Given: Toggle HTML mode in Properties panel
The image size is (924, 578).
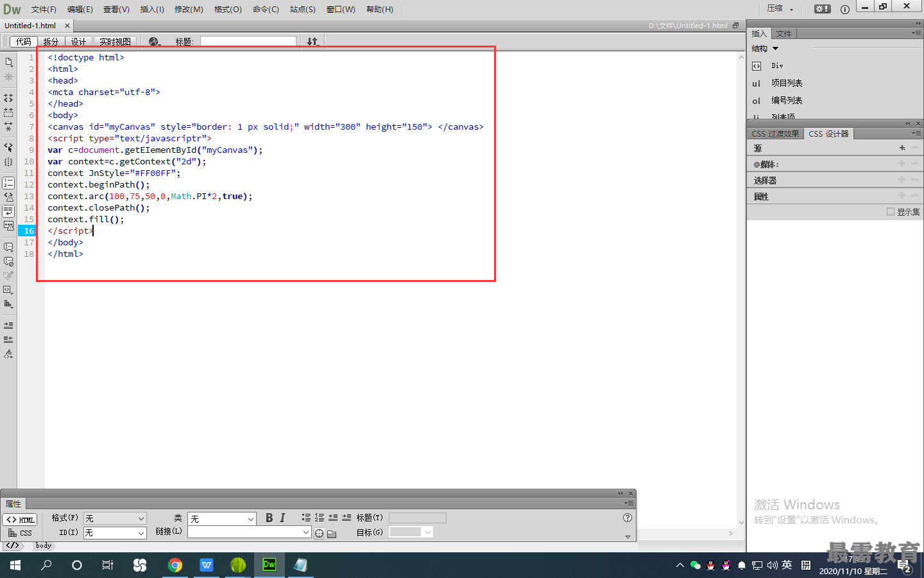Looking at the screenshot, I should coord(20,520).
